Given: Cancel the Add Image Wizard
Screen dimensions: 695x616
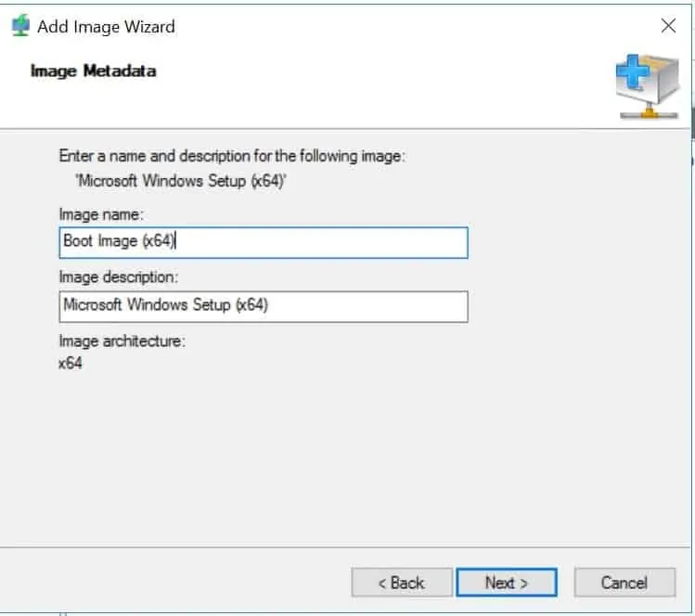Looking at the screenshot, I should (624, 583).
